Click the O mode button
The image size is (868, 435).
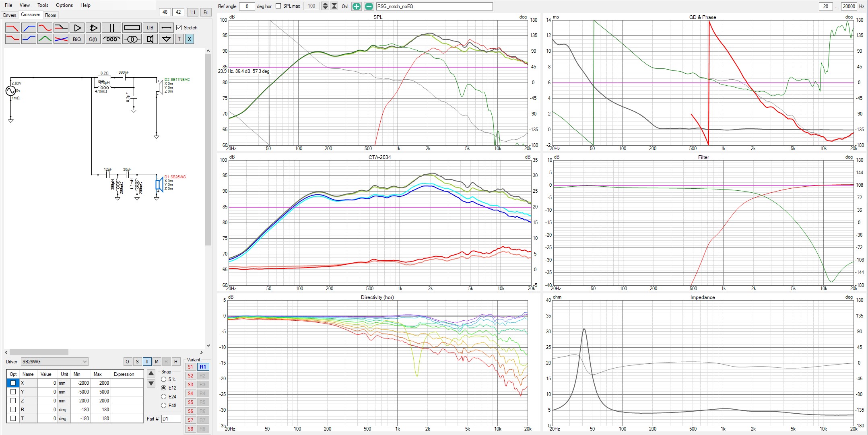(x=127, y=362)
